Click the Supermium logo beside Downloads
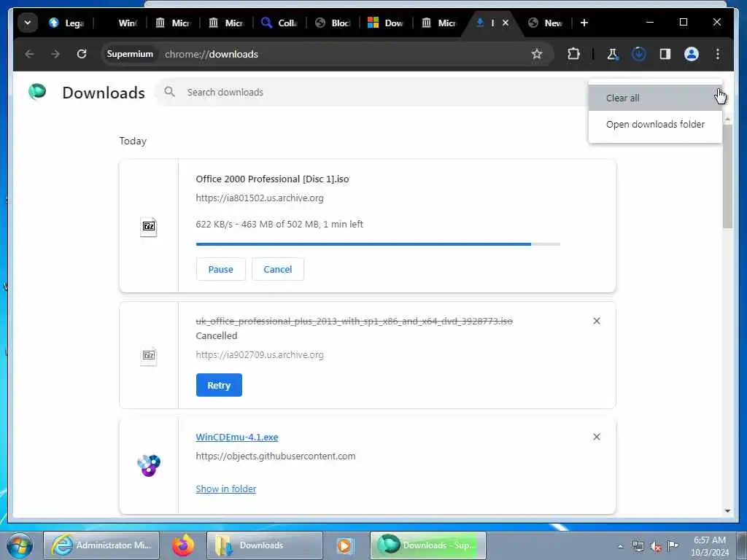 (37, 91)
